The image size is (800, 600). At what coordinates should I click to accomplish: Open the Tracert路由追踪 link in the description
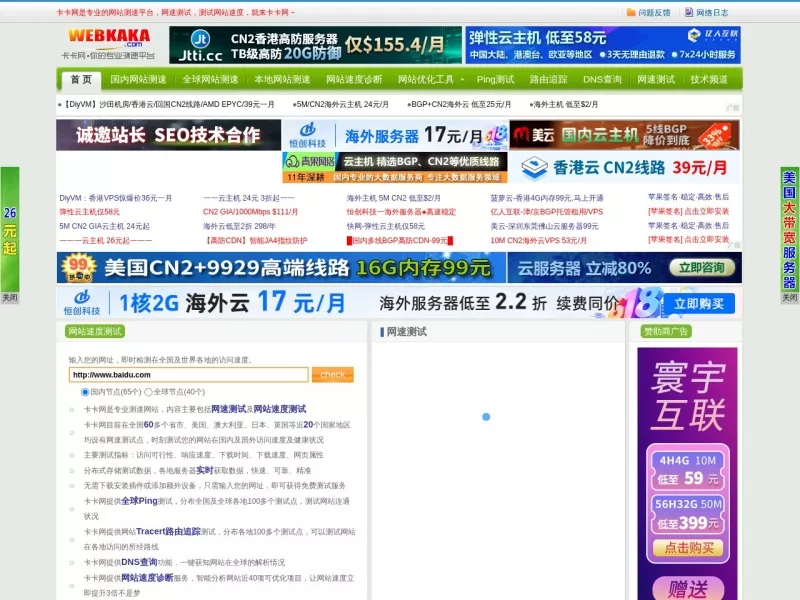coord(168,532)
